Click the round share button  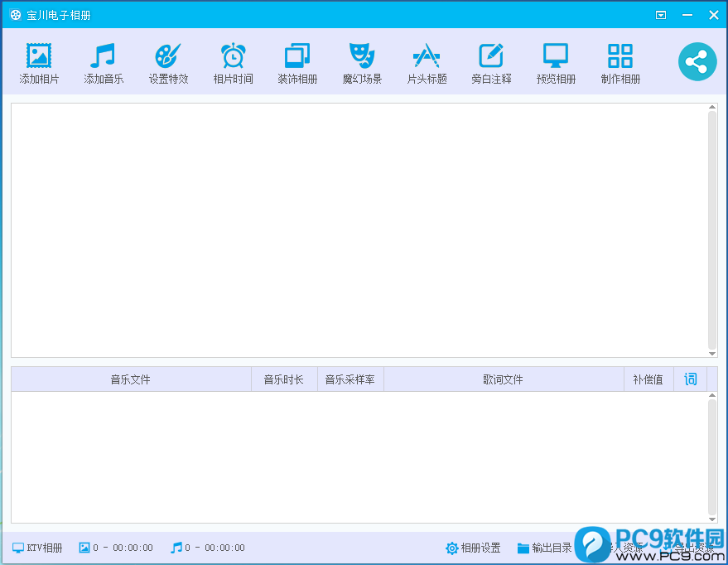click(697, 62)
